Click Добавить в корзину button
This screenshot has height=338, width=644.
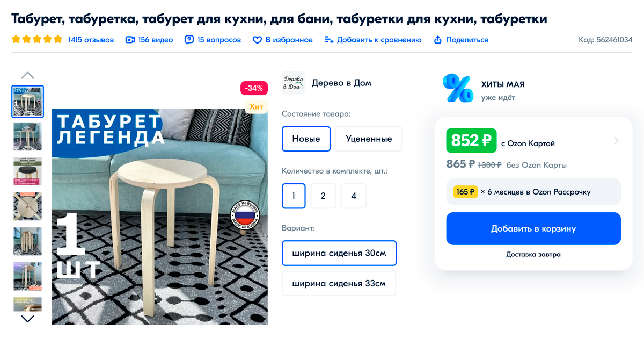pos(533,228)
